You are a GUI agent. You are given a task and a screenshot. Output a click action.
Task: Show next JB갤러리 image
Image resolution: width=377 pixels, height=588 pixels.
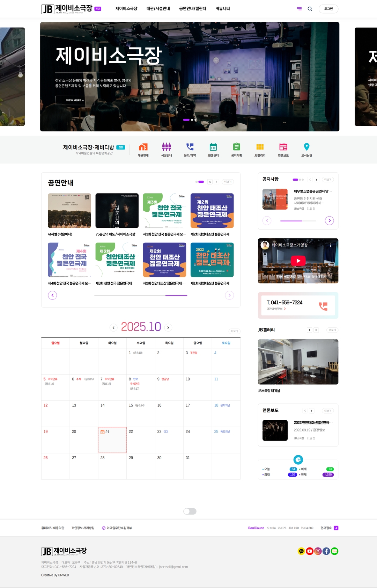click(x=316, y=330)
